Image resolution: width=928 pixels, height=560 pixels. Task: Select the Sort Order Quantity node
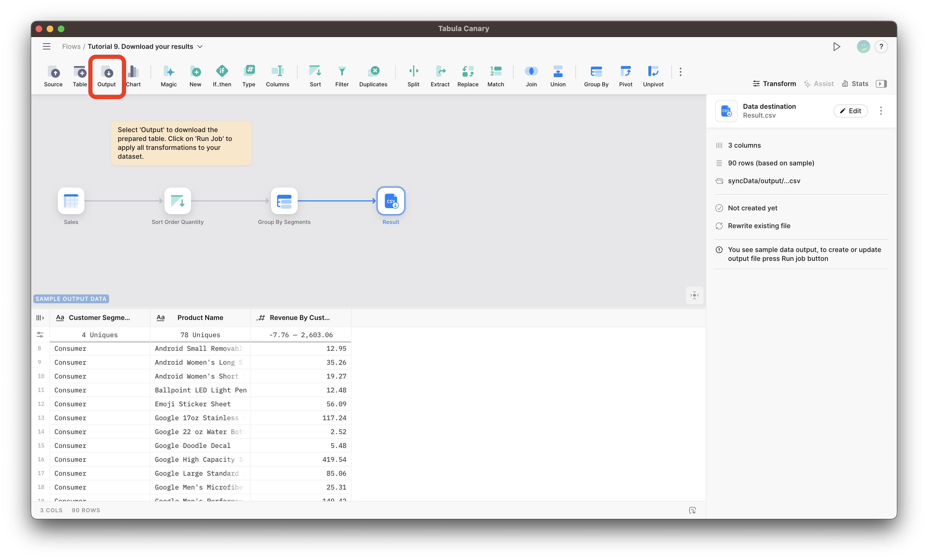pos(177,201)
